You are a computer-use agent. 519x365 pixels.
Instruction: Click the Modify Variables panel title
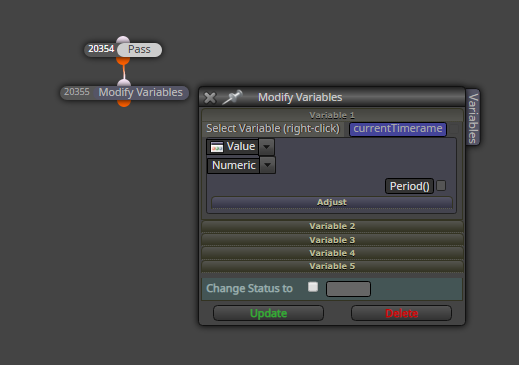[300, 97]
